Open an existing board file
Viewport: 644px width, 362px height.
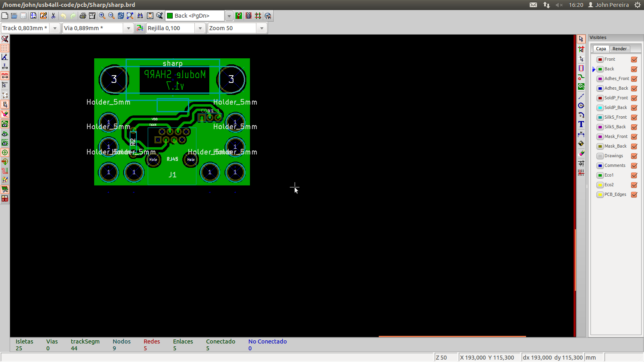tap(14, 16)
